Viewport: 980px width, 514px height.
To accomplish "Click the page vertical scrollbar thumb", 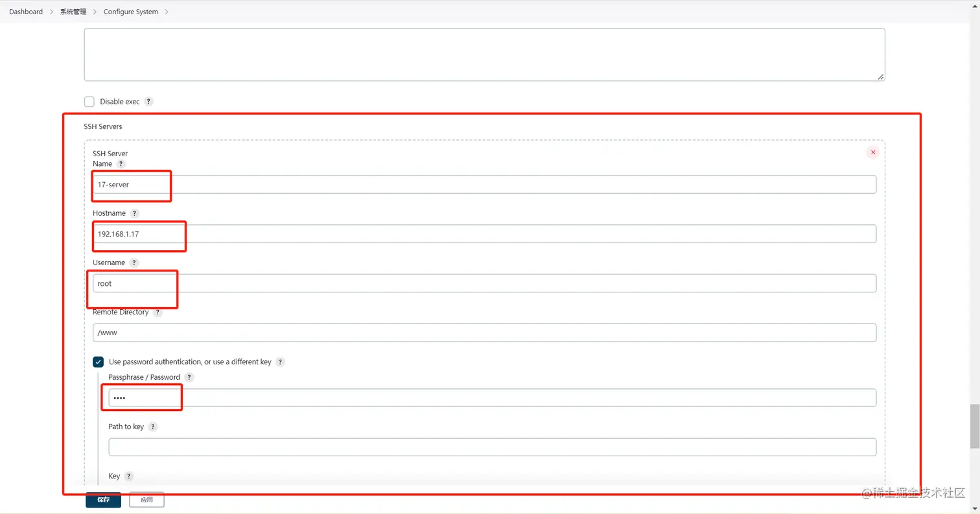I will [x=974, y=426].
